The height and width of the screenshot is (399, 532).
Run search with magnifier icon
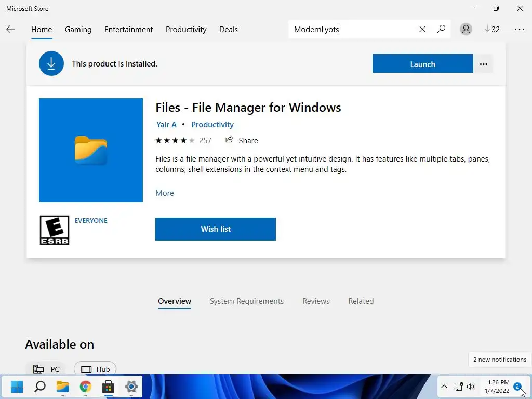coord(441,29)
